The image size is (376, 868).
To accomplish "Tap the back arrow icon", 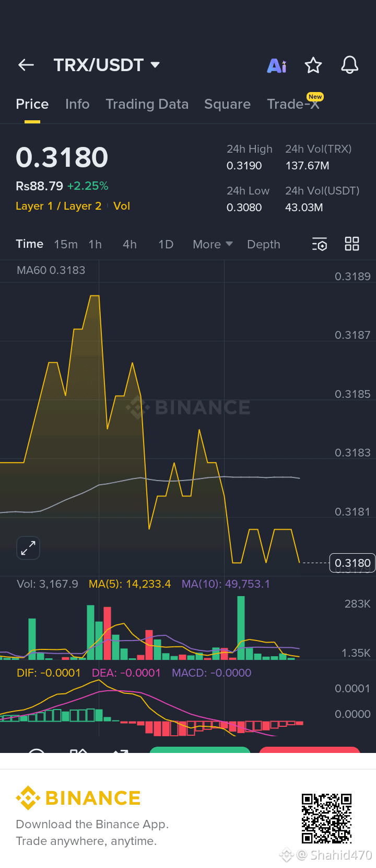I will click(26, 65).
